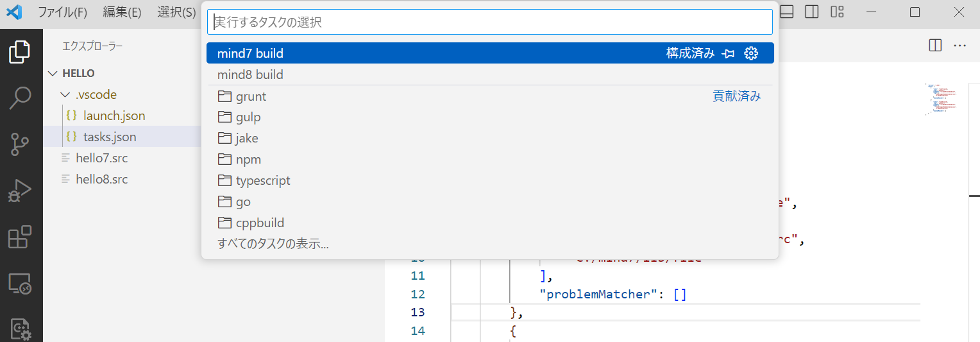Viewport: 980px width, 342px height.
Task: Click the test/task activity bar icon at bottom
Action: (21, 329)
